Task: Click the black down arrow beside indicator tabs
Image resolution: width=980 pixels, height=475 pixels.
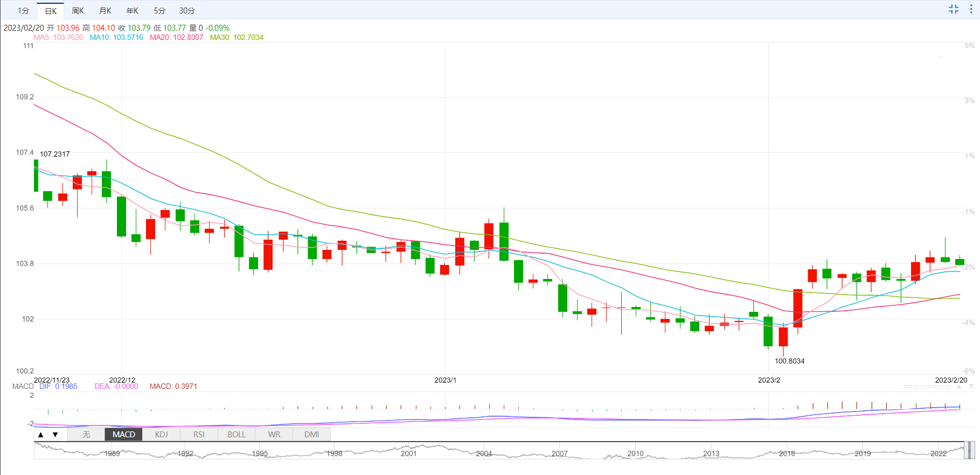Action: coord(55,435)
